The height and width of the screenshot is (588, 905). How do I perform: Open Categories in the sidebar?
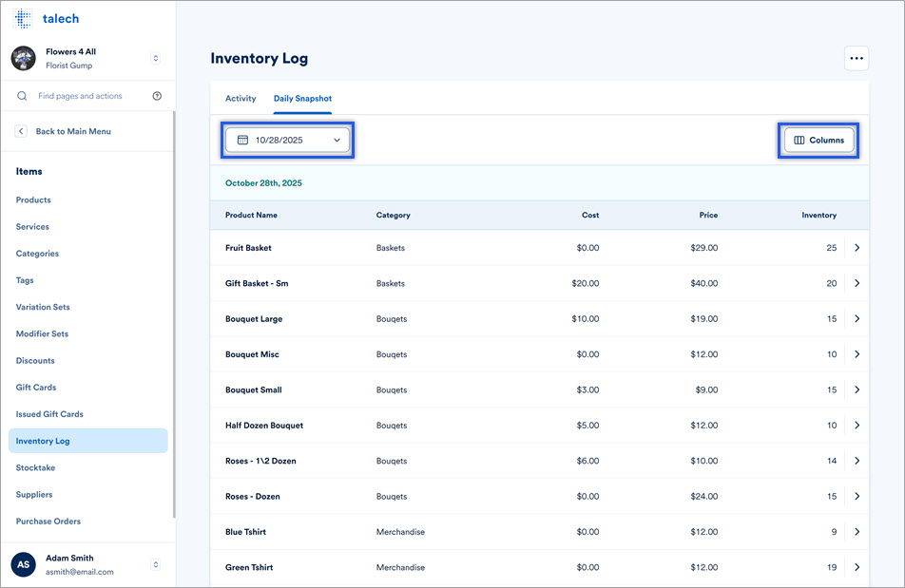[x=37, y=254]
